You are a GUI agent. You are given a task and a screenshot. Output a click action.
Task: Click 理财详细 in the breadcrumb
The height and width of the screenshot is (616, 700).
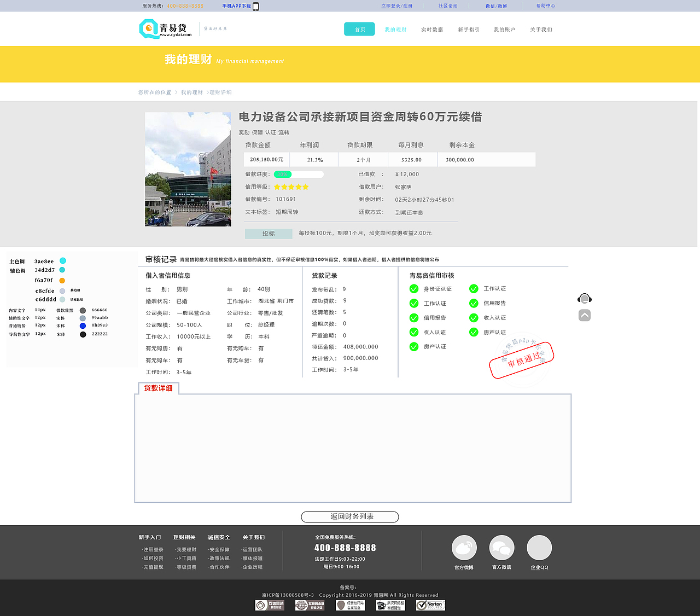click(x=221, y=92)
